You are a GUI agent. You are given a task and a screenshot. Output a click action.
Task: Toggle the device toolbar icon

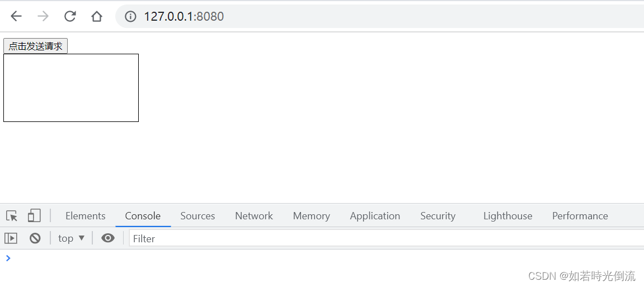point(34,215)
